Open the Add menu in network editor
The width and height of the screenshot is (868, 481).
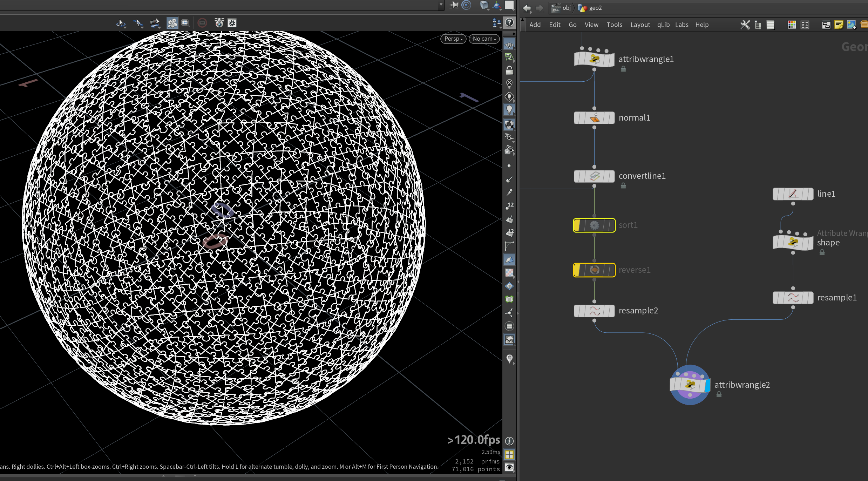tap(535, 25)
